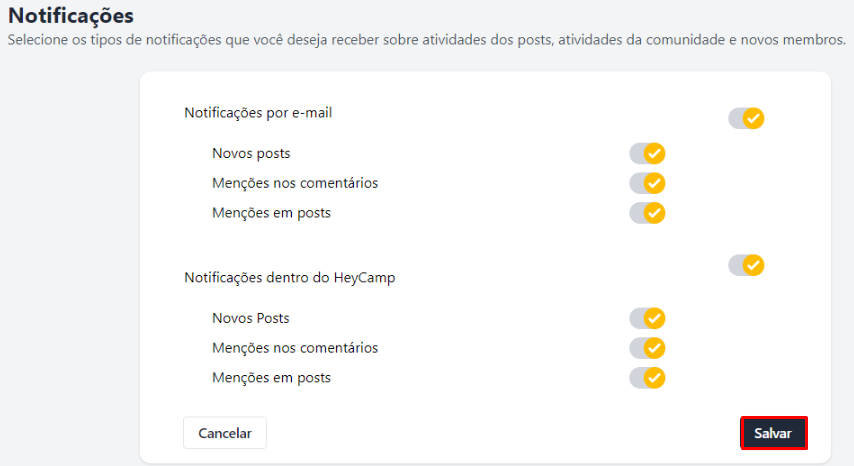Click "Menções nos comentários" label under e-mail section
Screen dimensions: 854x466
[295, 183]
